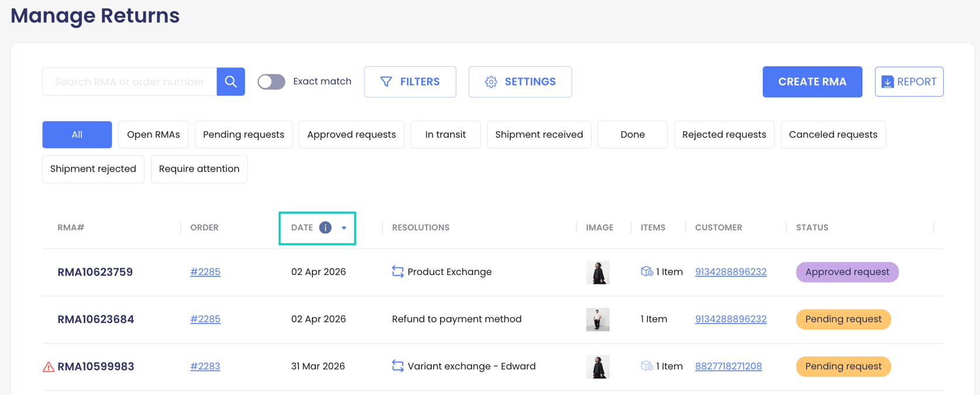Select Shipment received tab
980x395 pixels.
click(539, 135)
